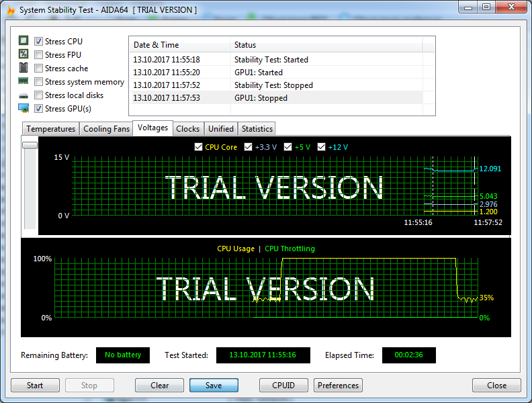Screen dimensions: 532x403
Task: Maximize the System Stability Test window
Action: point(486,7)
